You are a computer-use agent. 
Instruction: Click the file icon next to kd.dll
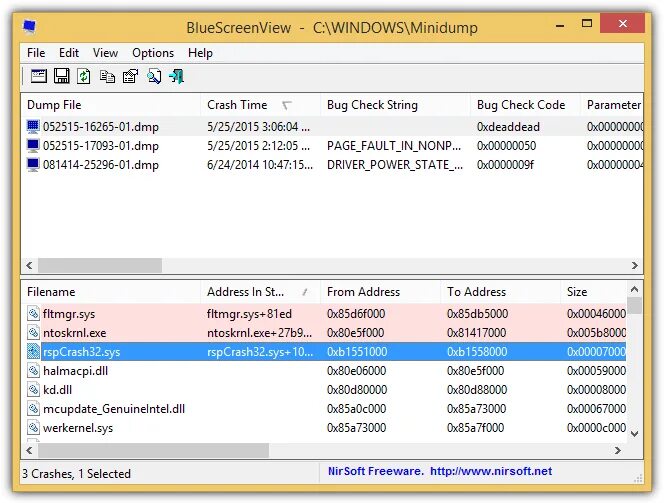tap(33, 390)
